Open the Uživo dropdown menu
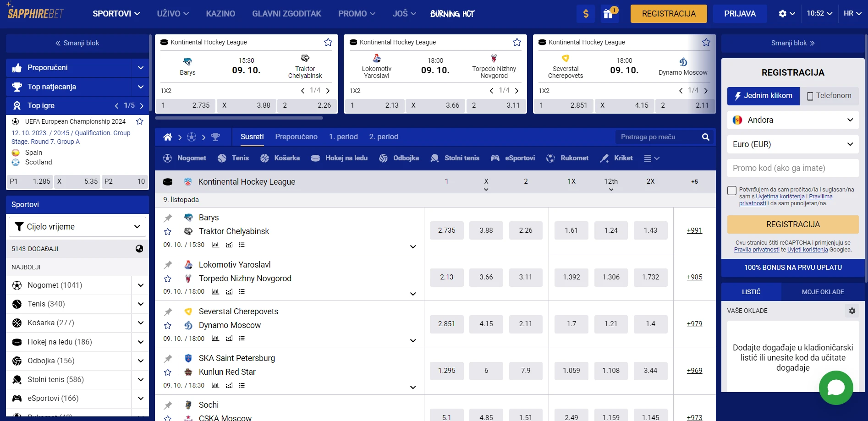 click(x=173, y=14)
